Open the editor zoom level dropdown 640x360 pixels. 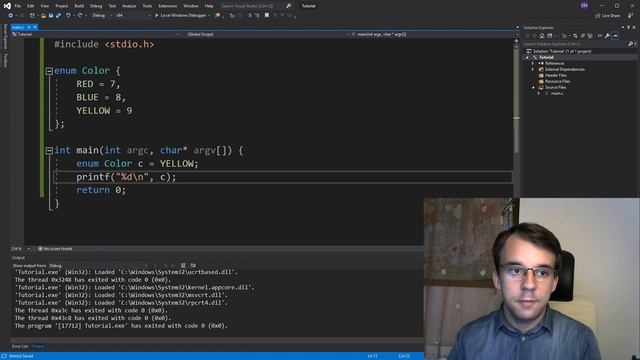pyautogui.click(x=20, y=249)
